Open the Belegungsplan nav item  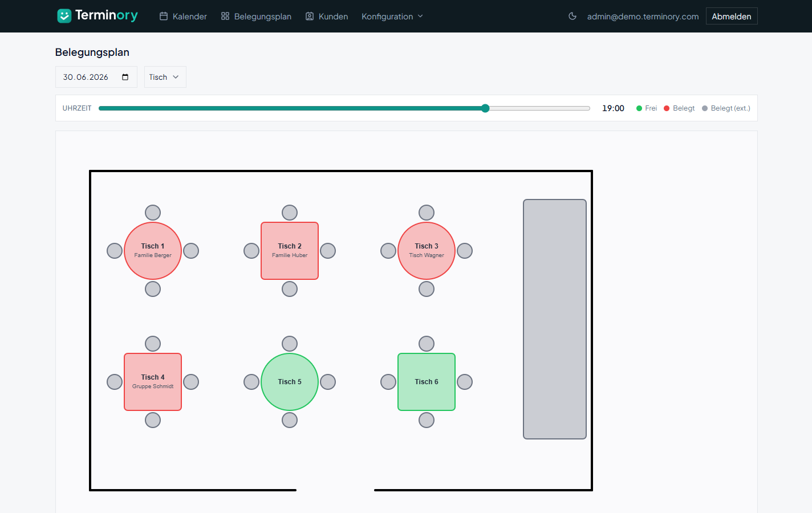pyautogui.click(x=256, y=17)
